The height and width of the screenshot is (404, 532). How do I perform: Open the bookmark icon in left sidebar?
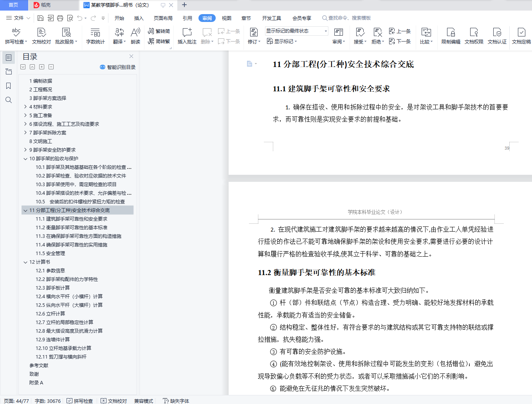click(x=9, y=86)
